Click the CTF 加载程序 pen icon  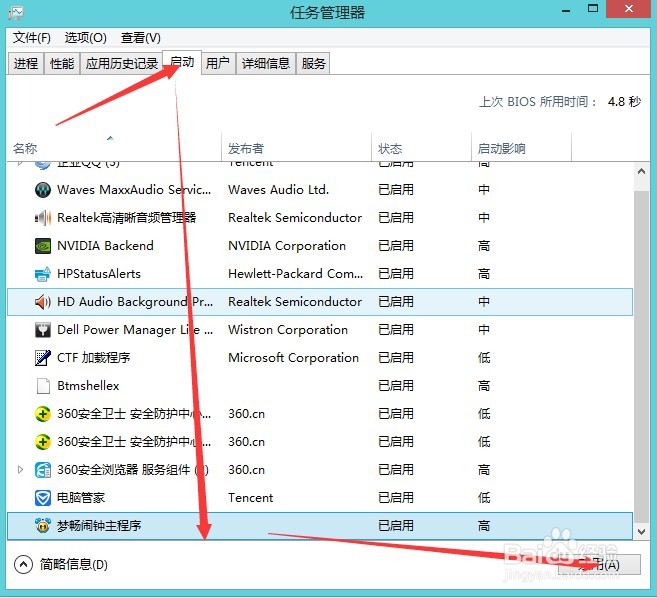(x=43, y=358)
